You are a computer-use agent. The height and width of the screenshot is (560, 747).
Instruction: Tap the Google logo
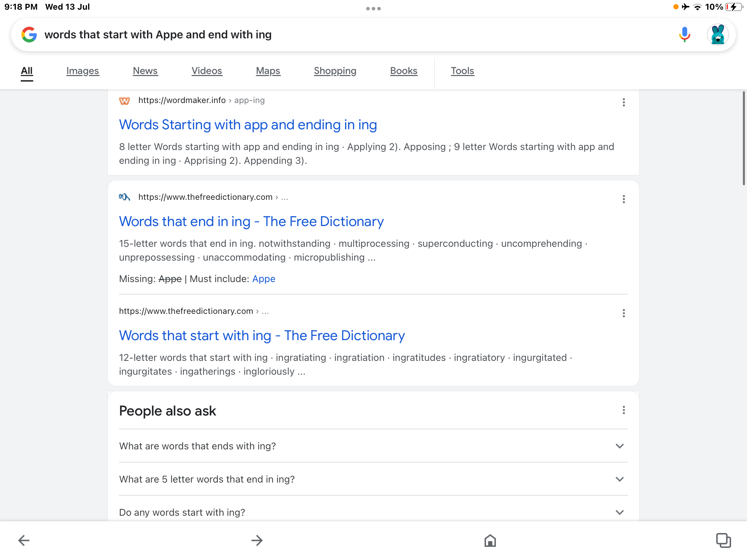point(29,35)
